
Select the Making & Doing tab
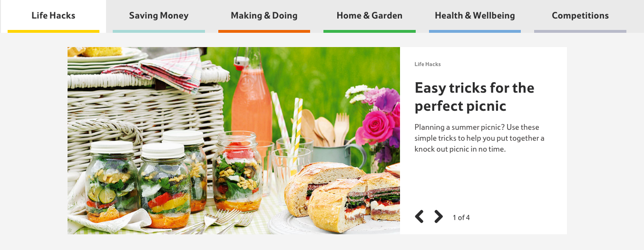(264, 16)
